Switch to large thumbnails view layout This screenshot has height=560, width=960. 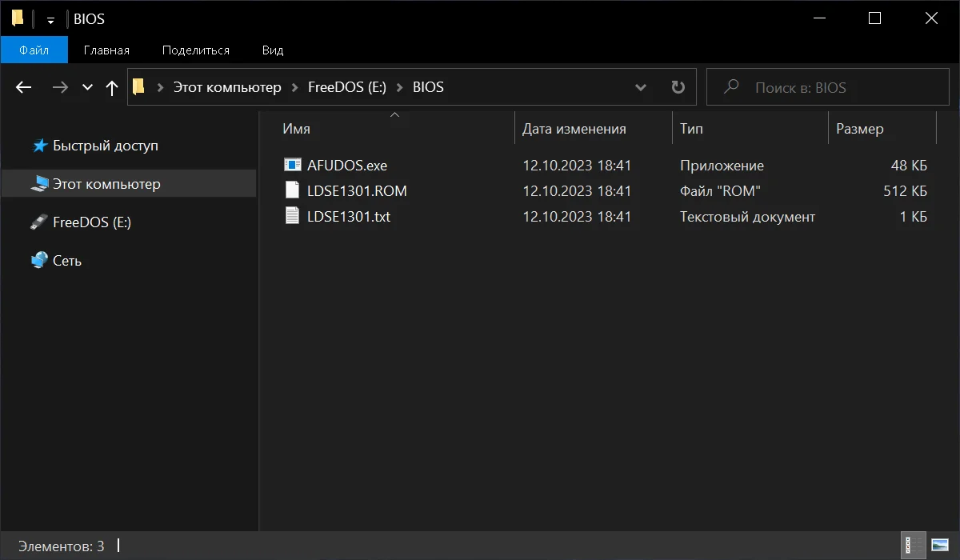[939, 546]
